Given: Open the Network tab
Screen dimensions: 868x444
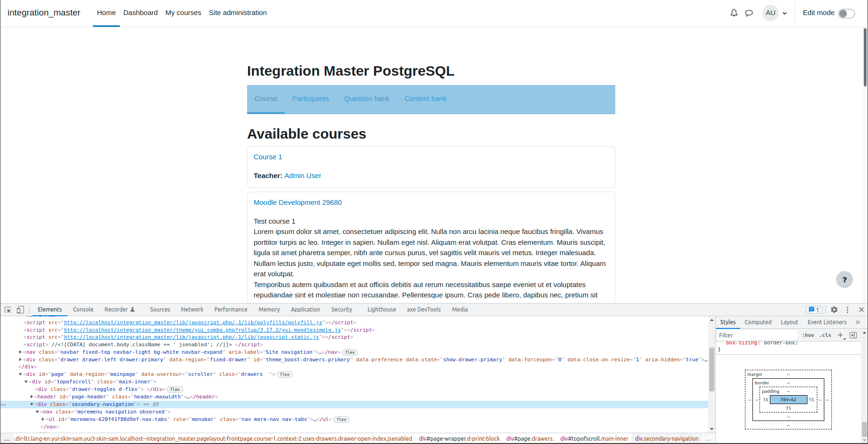Looking at the screenshot, I should (x=192, y=310).
